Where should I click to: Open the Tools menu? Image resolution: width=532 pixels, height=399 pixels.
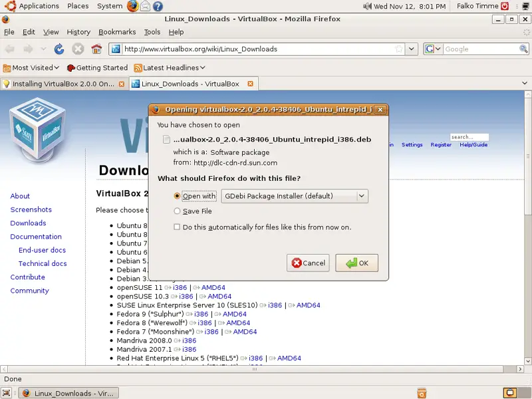click(x=152, y=32)
